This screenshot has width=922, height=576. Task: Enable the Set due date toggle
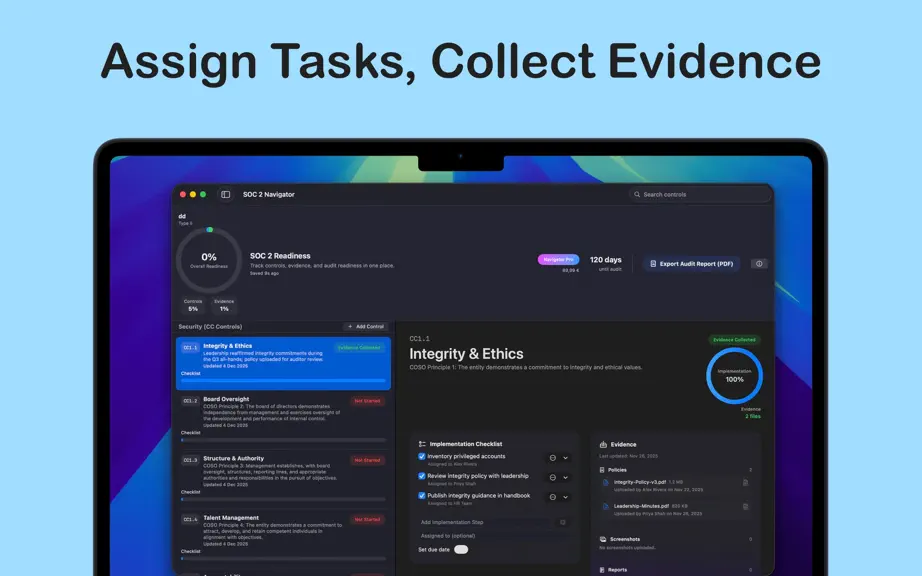(461, 550)
